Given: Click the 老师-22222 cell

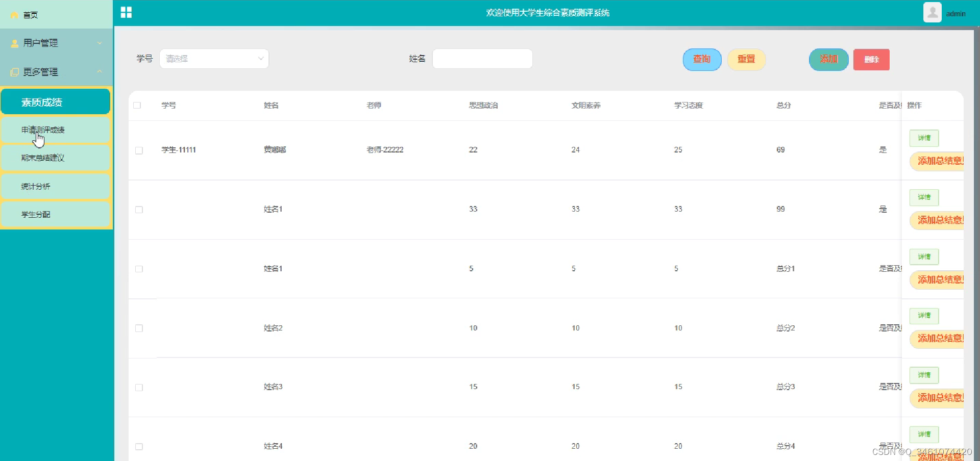Looking at the screenshot, I should 385,150.
